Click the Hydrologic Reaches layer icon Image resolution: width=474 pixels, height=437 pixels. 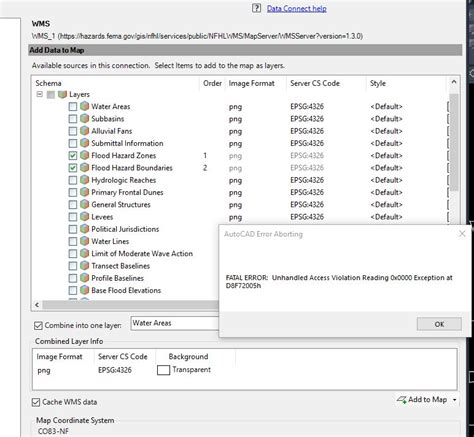[85, 180]
